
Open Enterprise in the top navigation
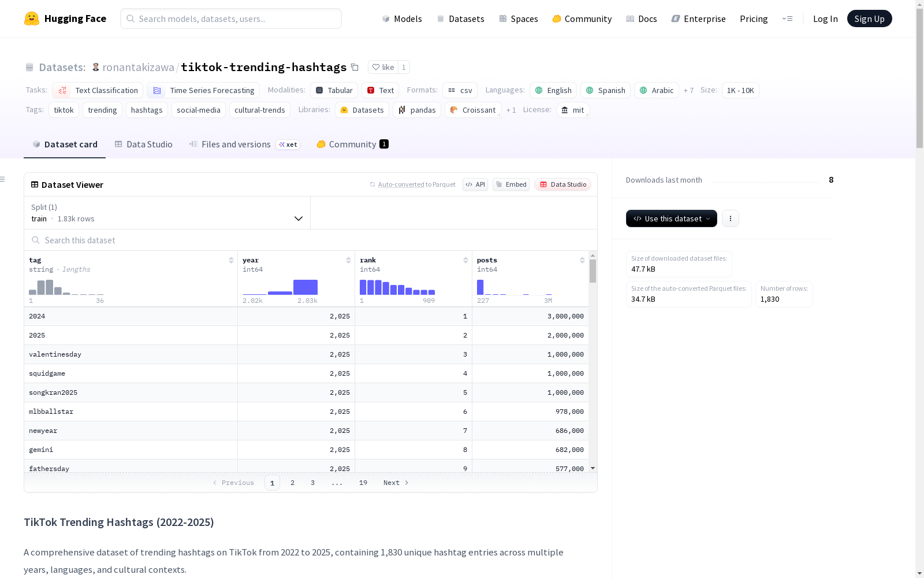pyautogui.click(x=699, y=18)
